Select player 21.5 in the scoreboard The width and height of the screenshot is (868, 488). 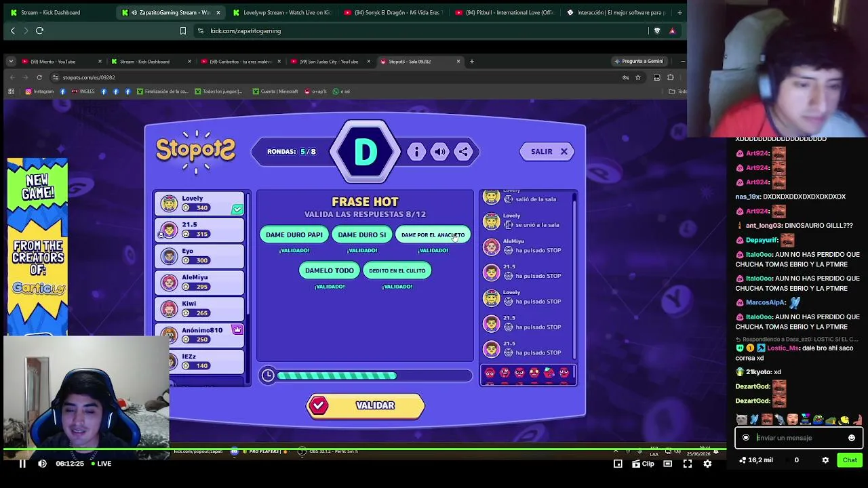(199, 230)
